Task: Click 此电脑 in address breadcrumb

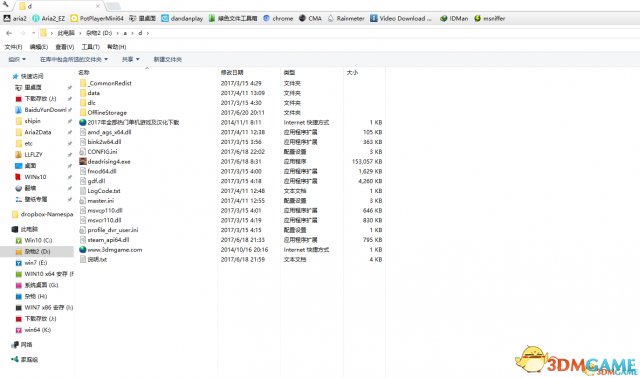Action: click(66, 33)
